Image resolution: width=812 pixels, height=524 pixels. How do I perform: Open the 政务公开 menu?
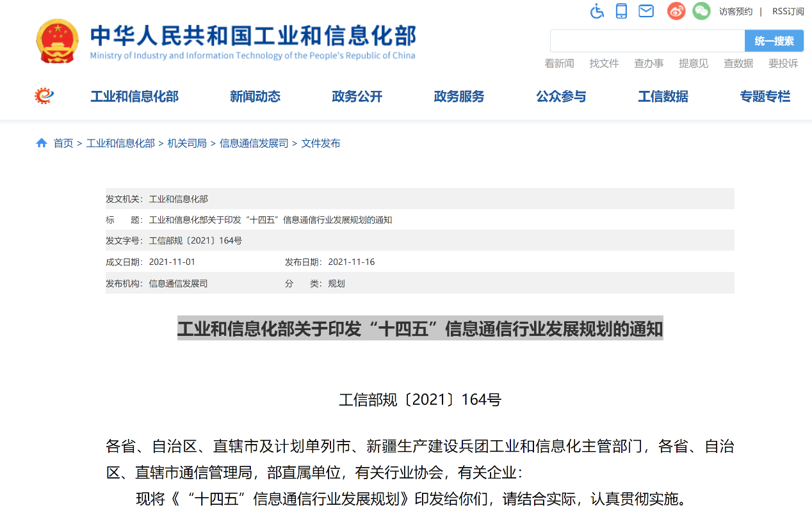point(357,96)
